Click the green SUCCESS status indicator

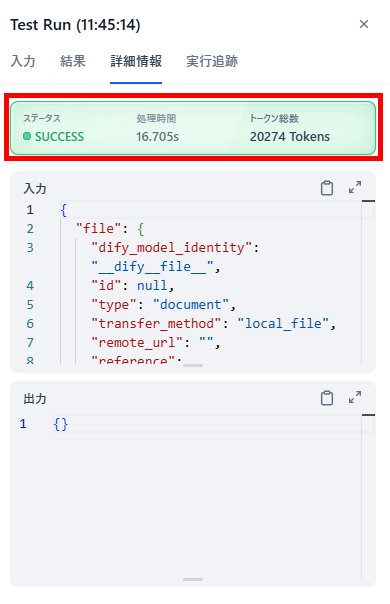[x=54, y=137]
